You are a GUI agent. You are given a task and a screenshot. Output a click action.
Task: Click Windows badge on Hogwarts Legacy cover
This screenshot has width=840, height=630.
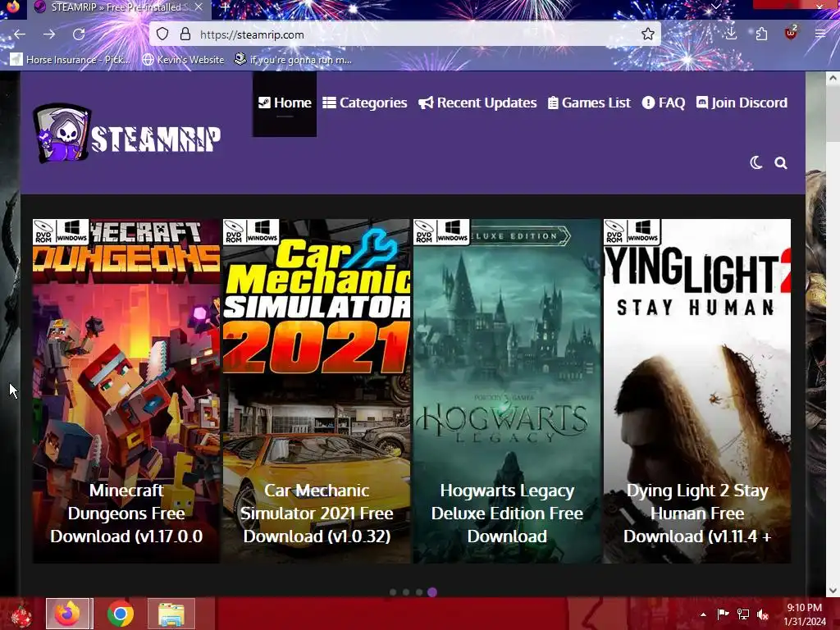452,232
